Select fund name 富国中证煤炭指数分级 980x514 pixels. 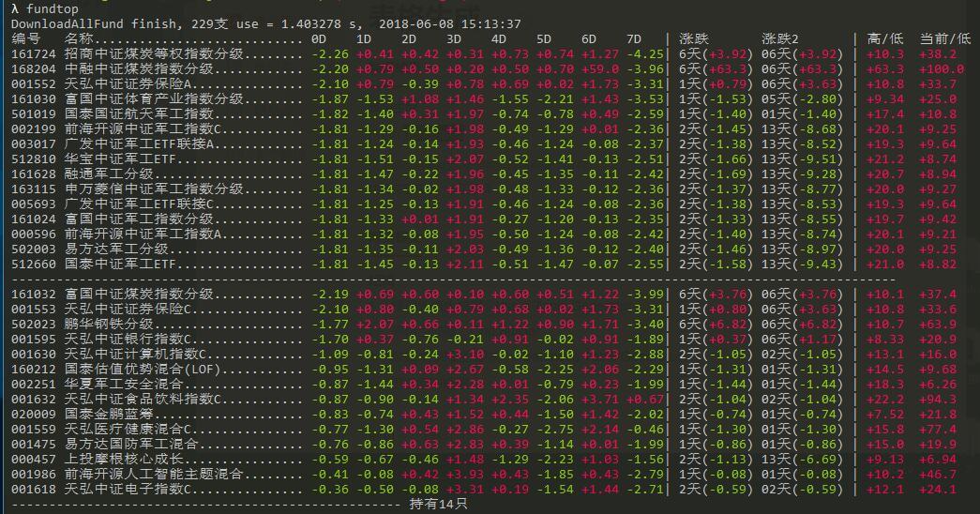pos(139,295)
